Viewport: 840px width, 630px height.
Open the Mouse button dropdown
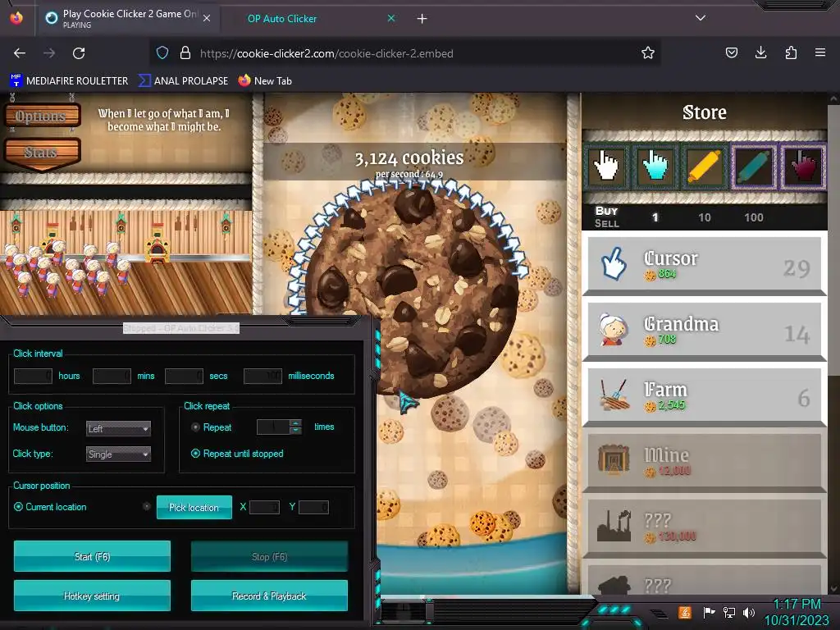point(118,428)
